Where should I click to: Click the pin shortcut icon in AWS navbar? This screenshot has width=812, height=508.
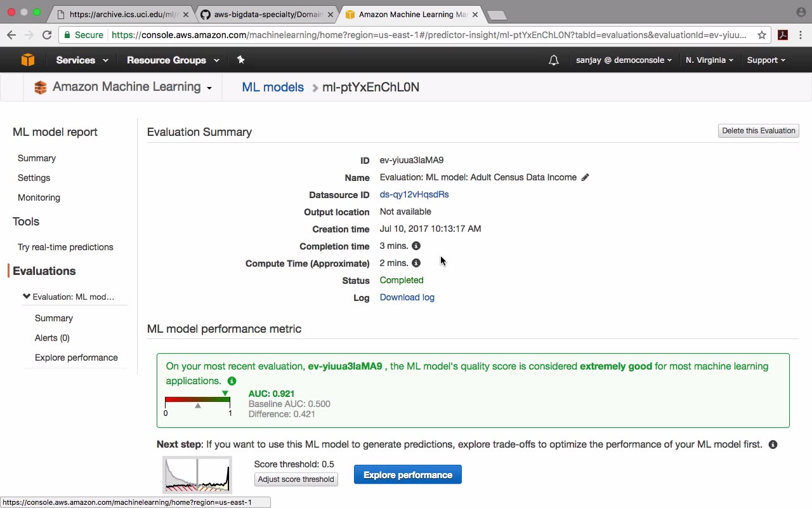240,60
